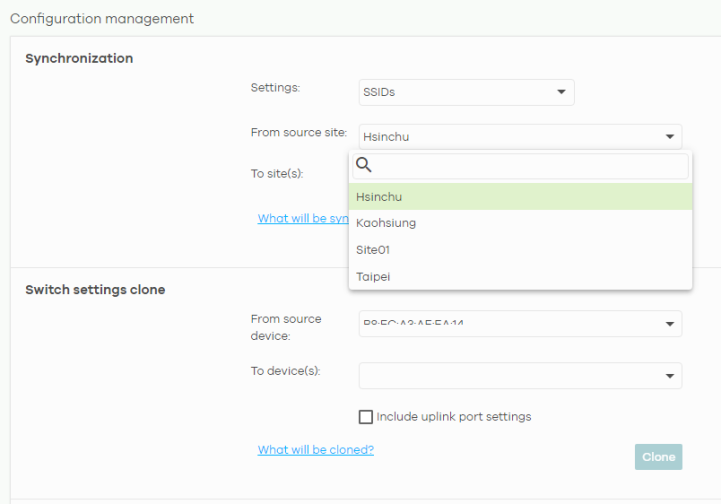Click the Settings dropdown arrow icon
The height and width of the screenshot is (504, 721).
(x=560, y=92)
